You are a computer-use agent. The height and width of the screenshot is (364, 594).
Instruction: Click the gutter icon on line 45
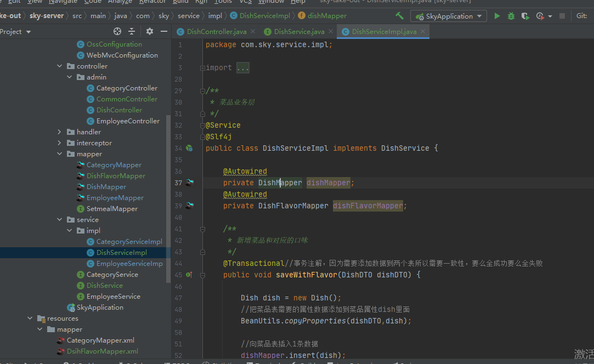point(189,275)
